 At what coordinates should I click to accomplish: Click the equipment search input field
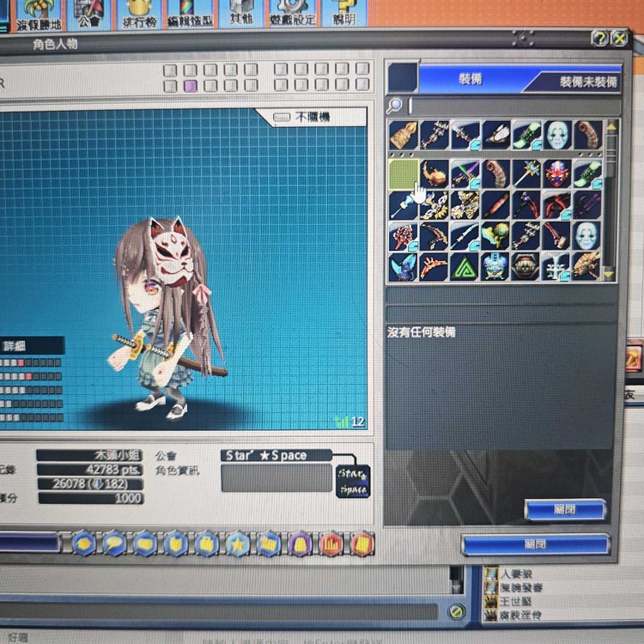click(515, 106)
